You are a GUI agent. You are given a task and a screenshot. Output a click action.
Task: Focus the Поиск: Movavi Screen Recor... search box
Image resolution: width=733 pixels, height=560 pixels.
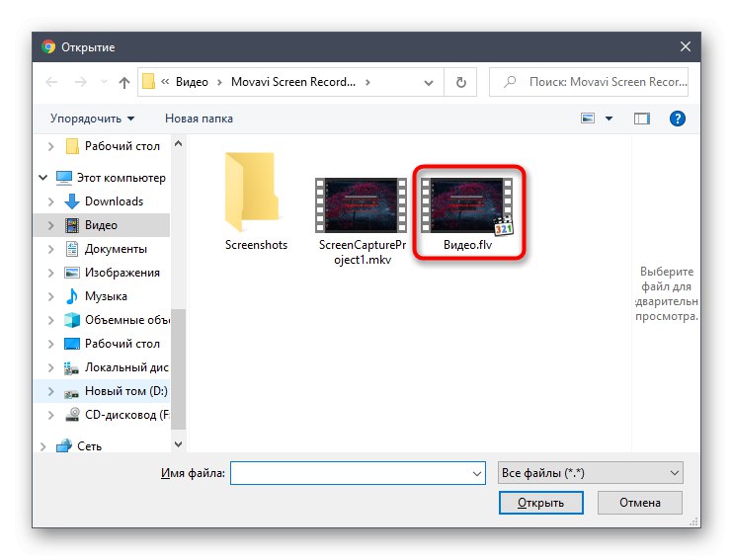click(589, 82)
